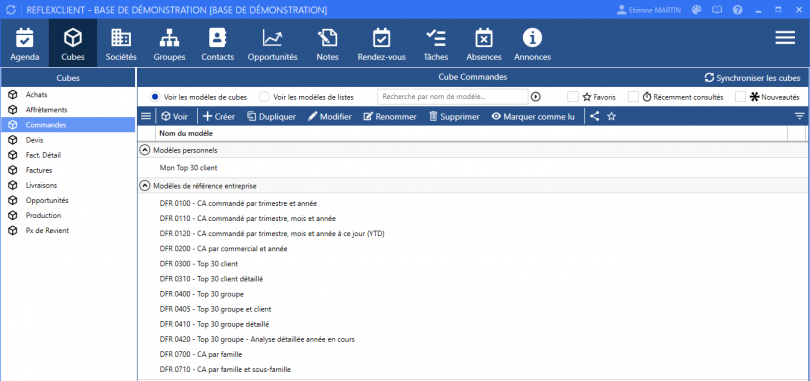The image size is (810, 381).
Task: Select the Production cube
Action: click(x=68, y=215)
